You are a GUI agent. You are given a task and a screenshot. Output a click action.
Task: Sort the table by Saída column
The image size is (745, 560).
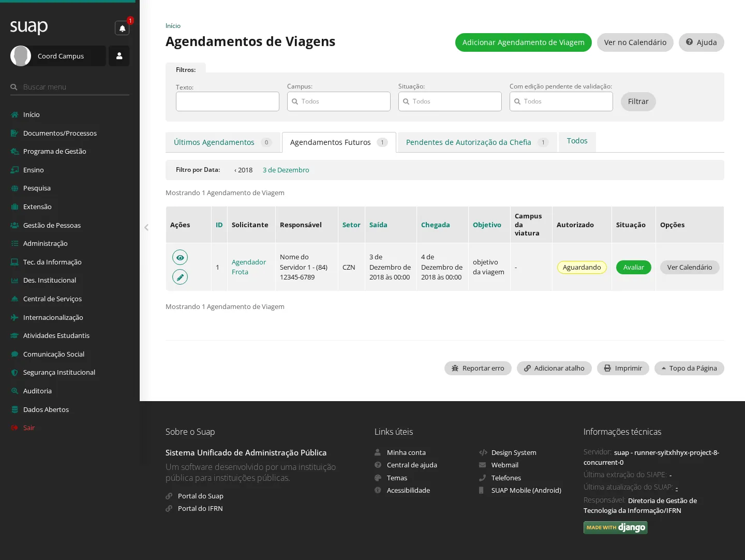pos(378,225)
